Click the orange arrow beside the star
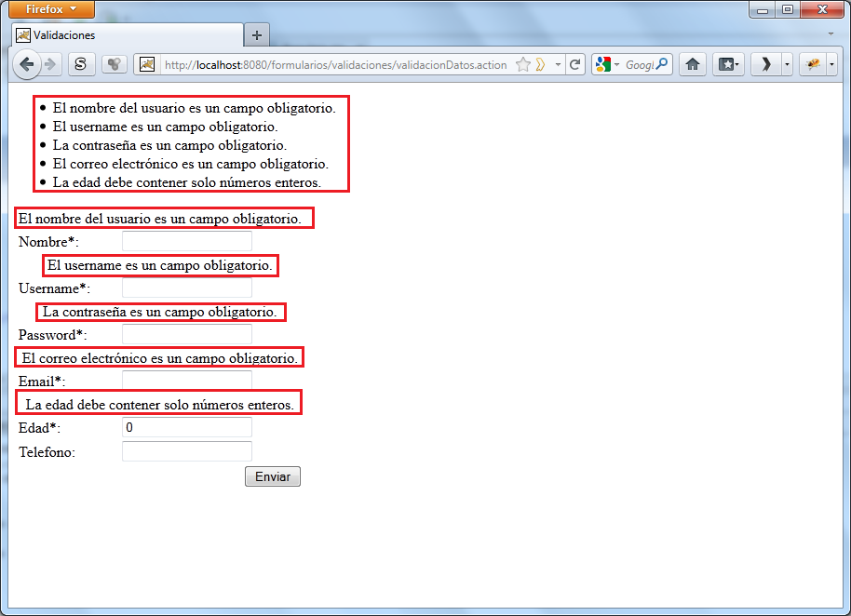851x616 pixels. point(538,64)
